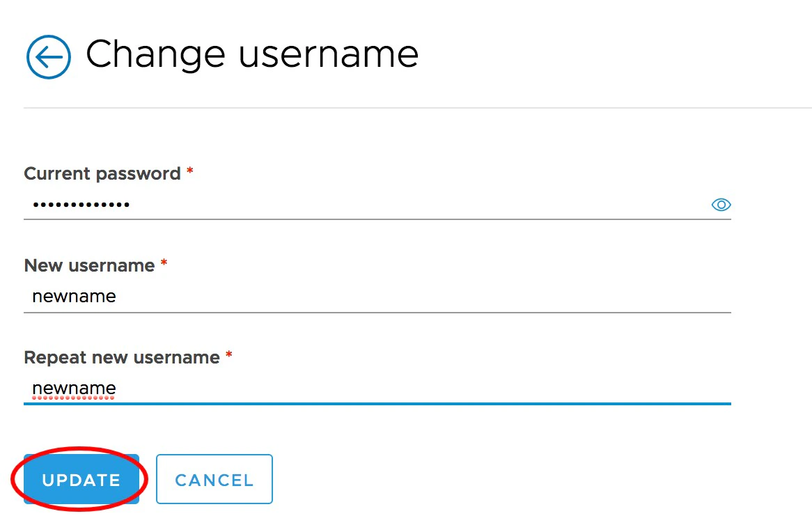The image size is (812, 532).
Task: Click the Current password label
Action: 102,173
